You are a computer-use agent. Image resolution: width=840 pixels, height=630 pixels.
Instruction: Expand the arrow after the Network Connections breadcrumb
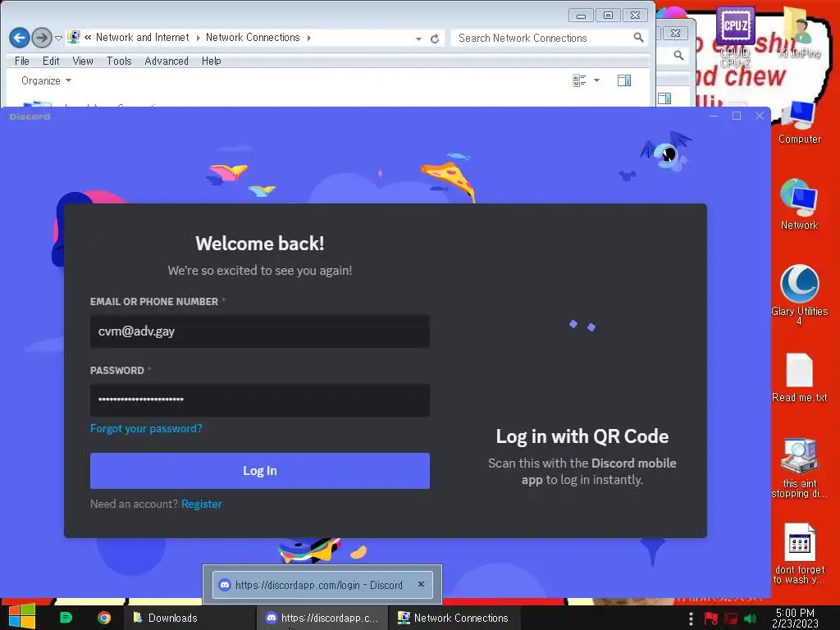pyautogui.click(x=309, y=38)
